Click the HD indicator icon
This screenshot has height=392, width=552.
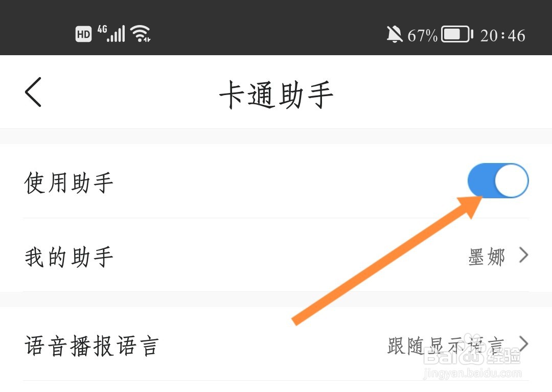83,34
